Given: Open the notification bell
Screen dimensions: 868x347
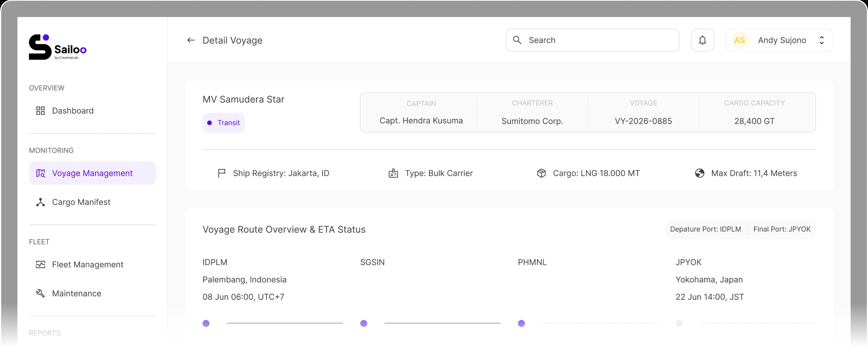Looking at the screenshot, I should click(x=702, y=40).
